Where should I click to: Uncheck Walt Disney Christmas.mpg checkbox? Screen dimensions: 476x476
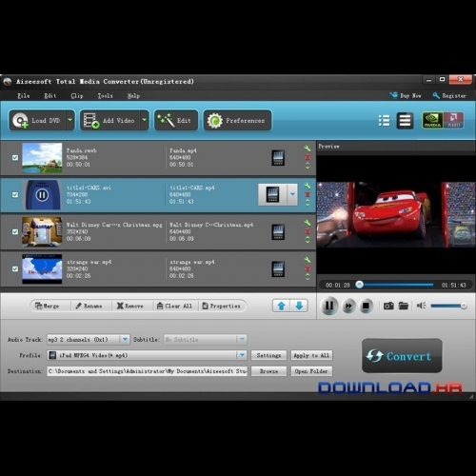[15, 232]
